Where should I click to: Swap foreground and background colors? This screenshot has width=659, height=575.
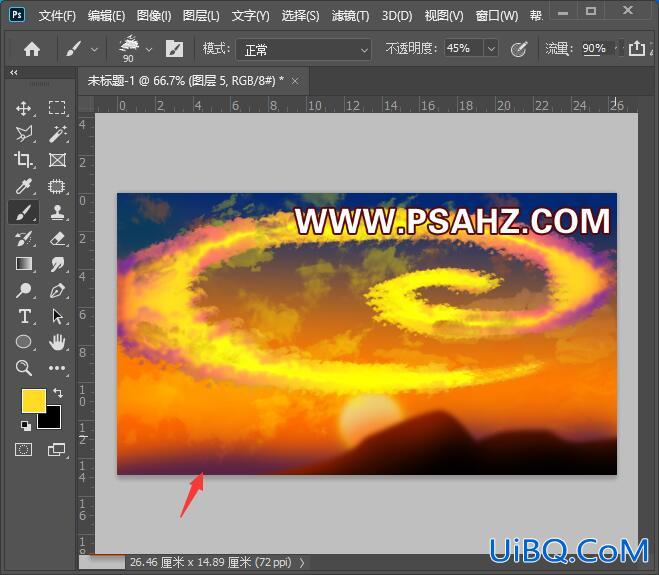coord(58,393)
